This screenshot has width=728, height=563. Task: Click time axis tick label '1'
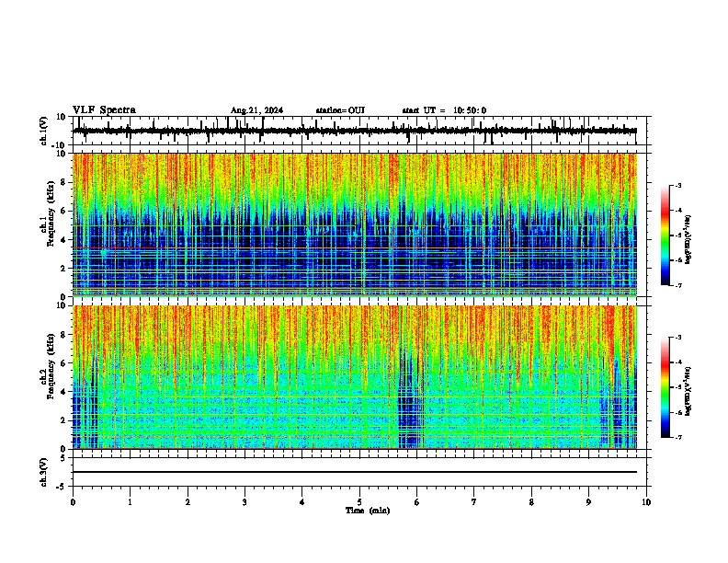pyautogui.click(x=131, y=502)
